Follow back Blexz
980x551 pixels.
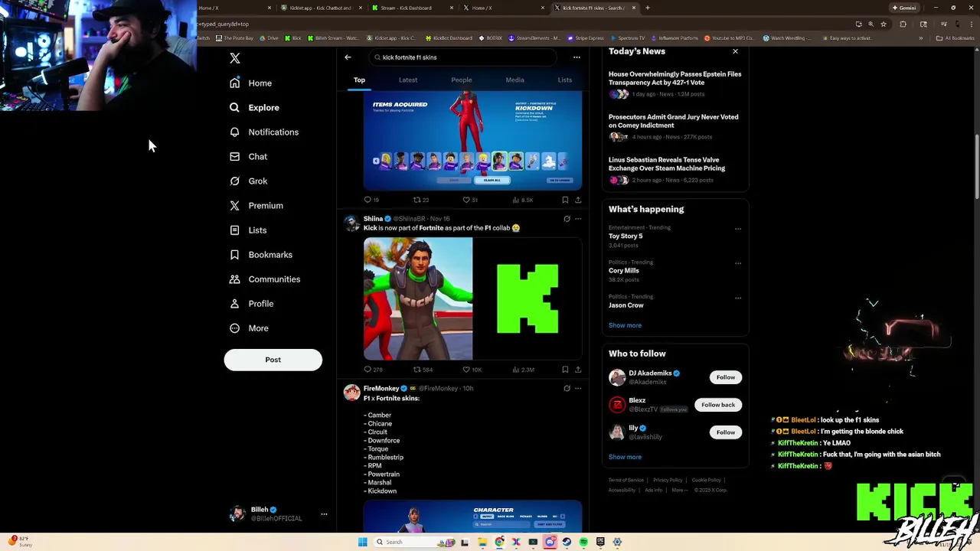click(718, 405)
